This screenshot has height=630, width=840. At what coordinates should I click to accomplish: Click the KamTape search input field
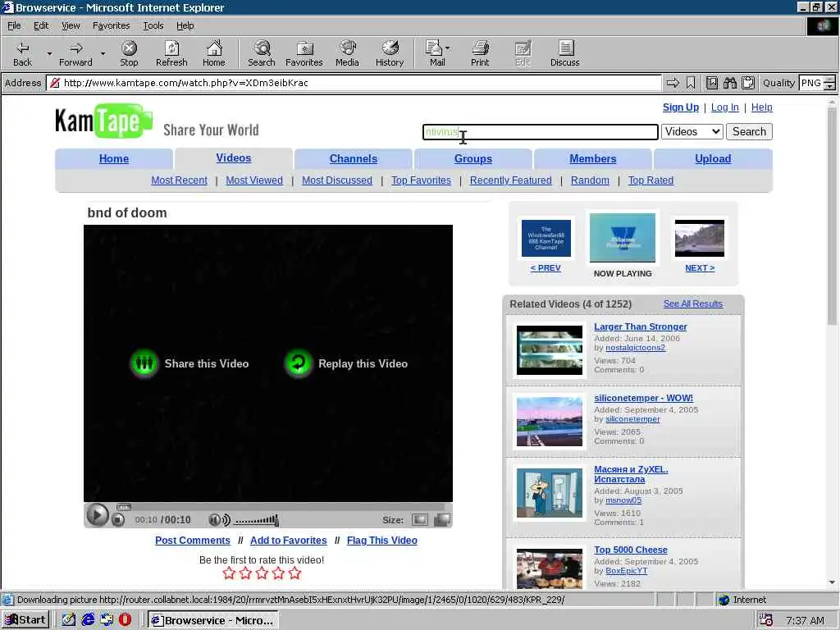pyautogui.click(x=540, y=132)
